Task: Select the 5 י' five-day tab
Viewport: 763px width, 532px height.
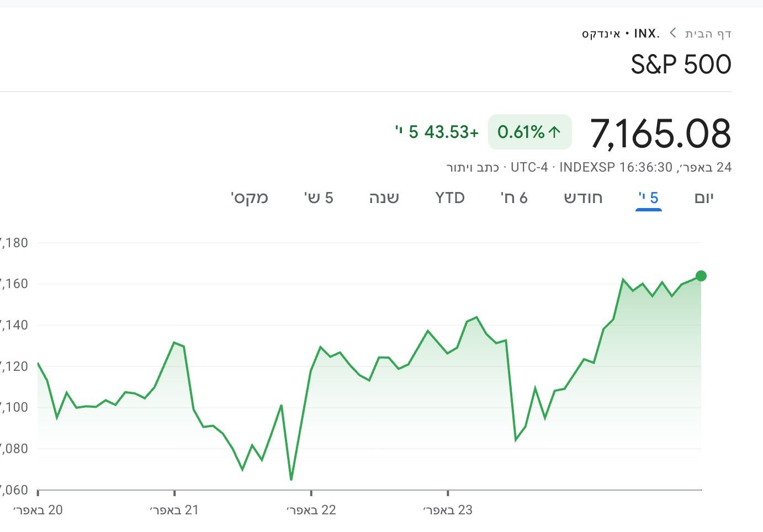Action: coord(649,198)
